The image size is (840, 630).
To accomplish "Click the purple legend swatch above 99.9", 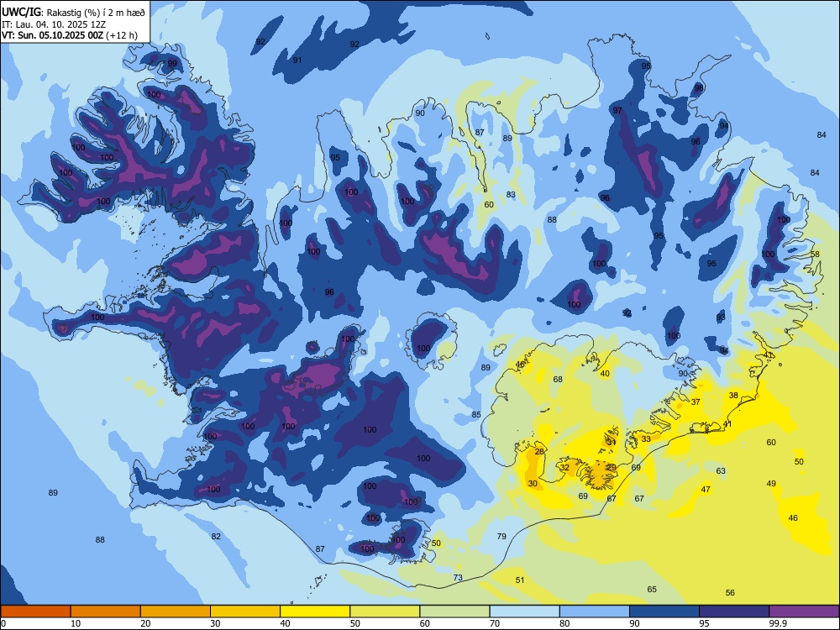I will [804, 612].
